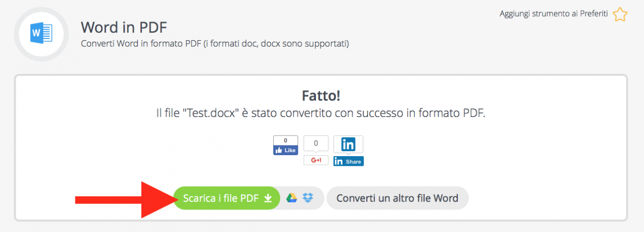Screen dimensions: 644x232
Task: Click the "Word in PDF" page title
Action: pyautogui.click(x=124, y=27)
